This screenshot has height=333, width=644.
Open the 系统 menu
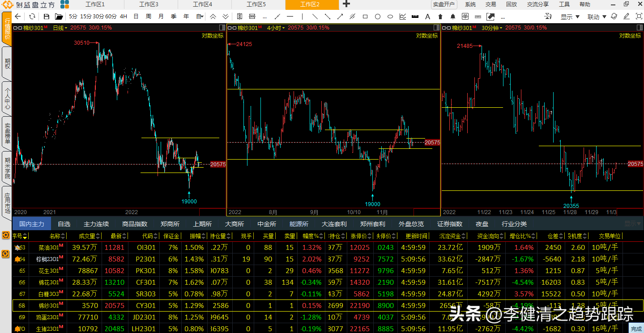(x=470, y=4)
